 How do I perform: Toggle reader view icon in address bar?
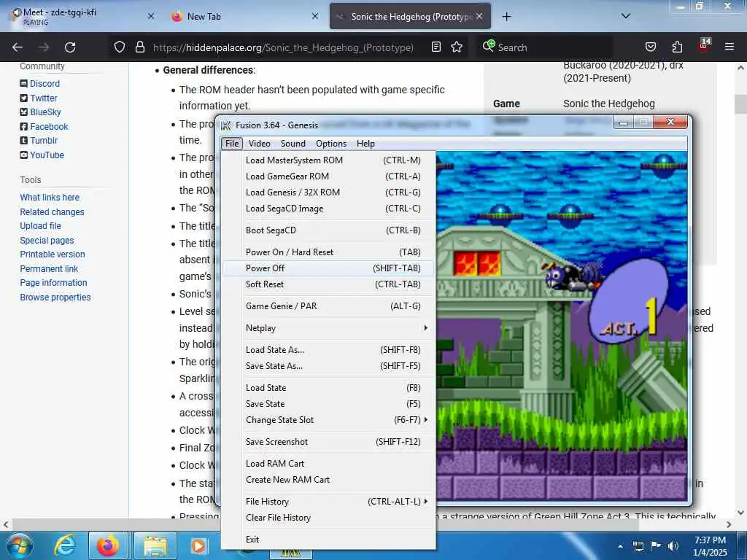click(x=436, y=47)
